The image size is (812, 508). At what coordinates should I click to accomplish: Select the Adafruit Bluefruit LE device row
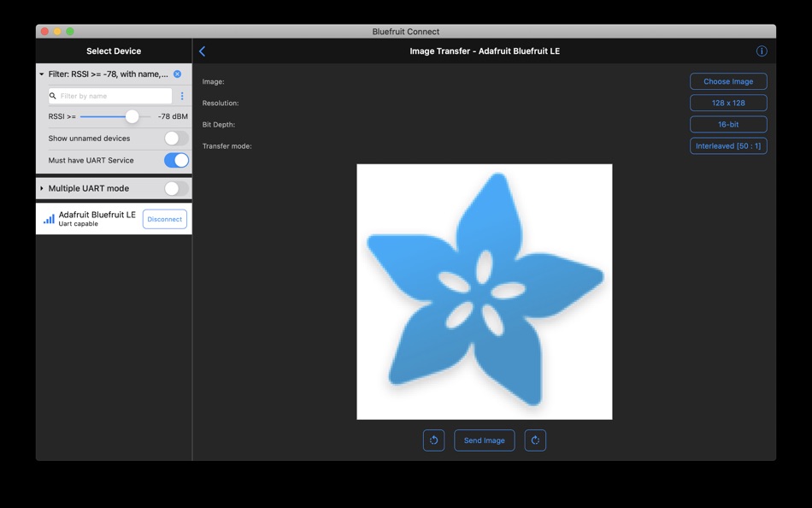tap(114, 219)
